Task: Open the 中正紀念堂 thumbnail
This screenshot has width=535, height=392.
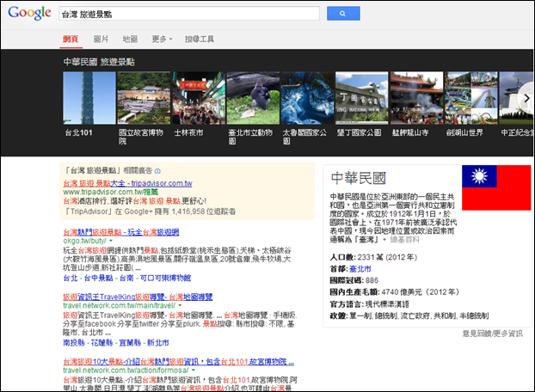Action: tap(516, 98)
